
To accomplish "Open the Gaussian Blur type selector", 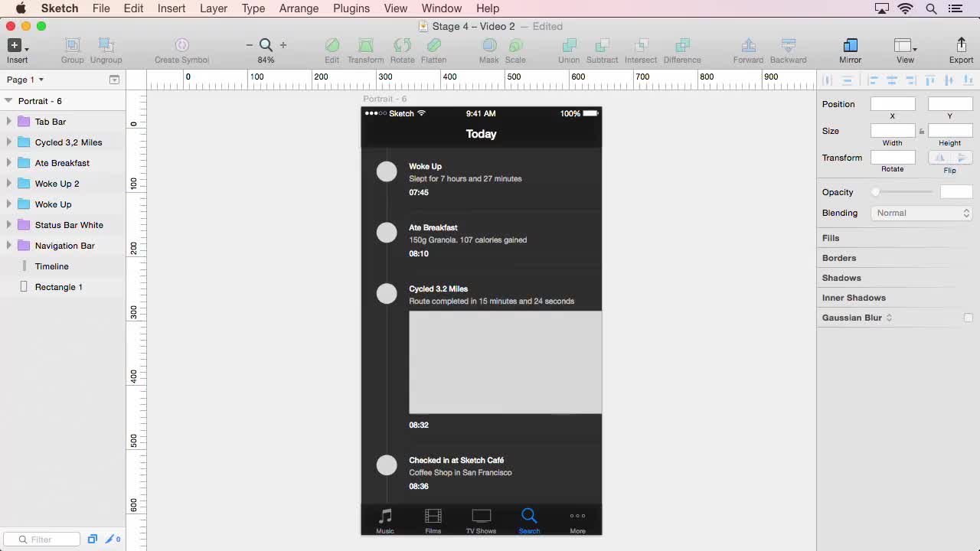I will pos(889,318).
